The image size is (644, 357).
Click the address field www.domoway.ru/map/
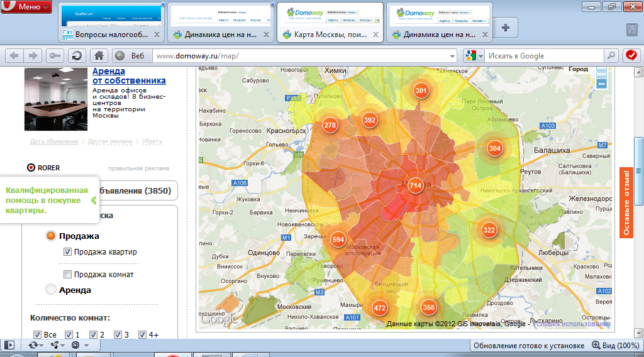click(x=300, y=56)
